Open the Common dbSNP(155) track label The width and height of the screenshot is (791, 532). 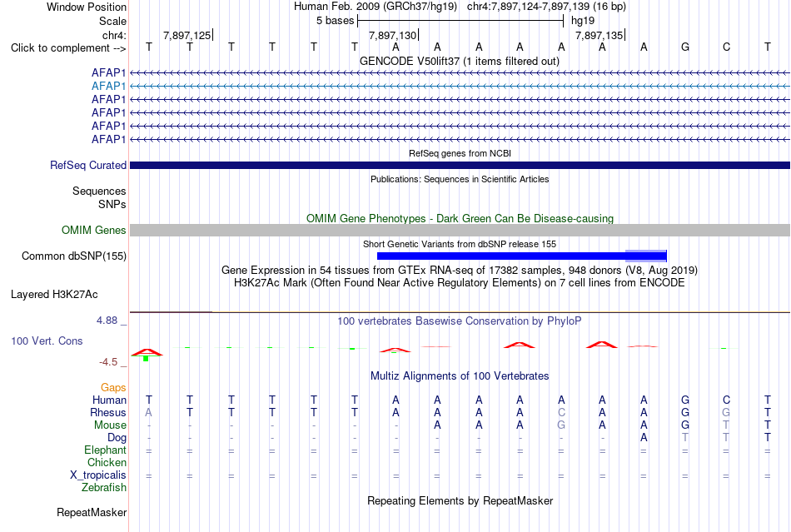[74, 256]
